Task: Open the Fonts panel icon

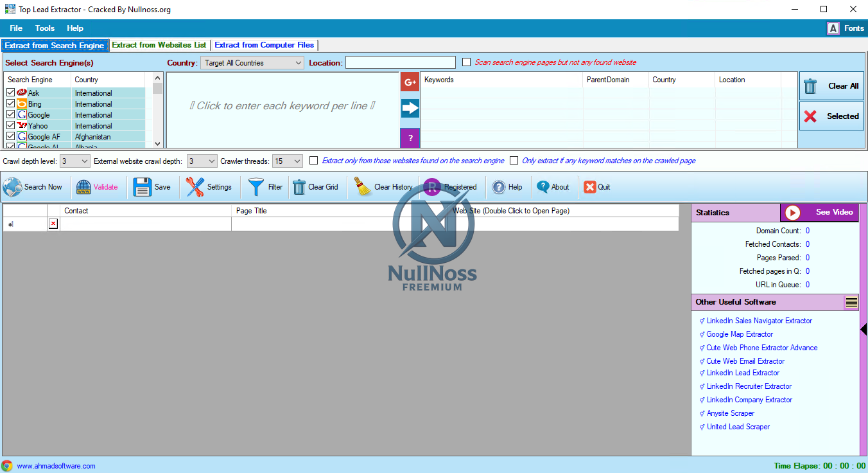Action: point(833,28)
